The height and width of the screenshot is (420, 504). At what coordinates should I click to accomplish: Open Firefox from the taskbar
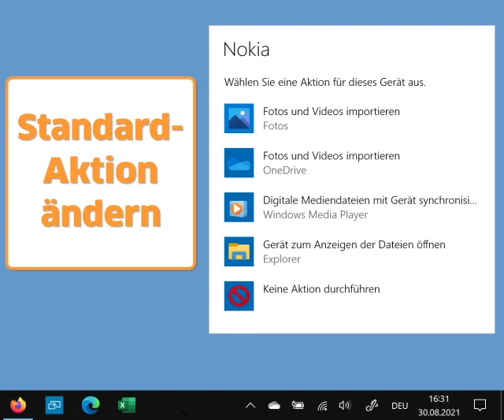[18, 405]
